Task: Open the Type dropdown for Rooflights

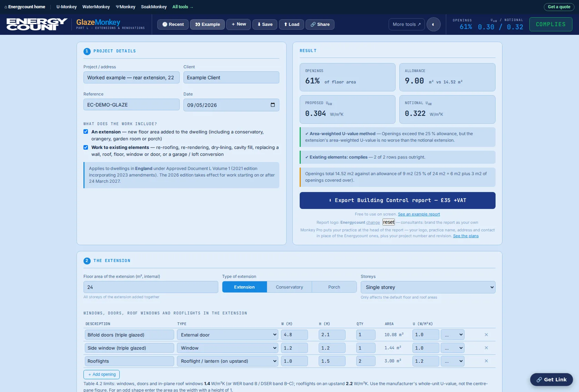Action: click(228, 361)
